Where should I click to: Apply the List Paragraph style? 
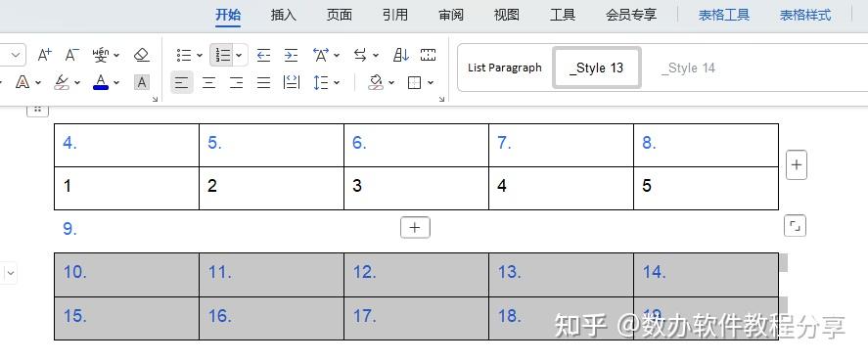click(x=504, y=68)
